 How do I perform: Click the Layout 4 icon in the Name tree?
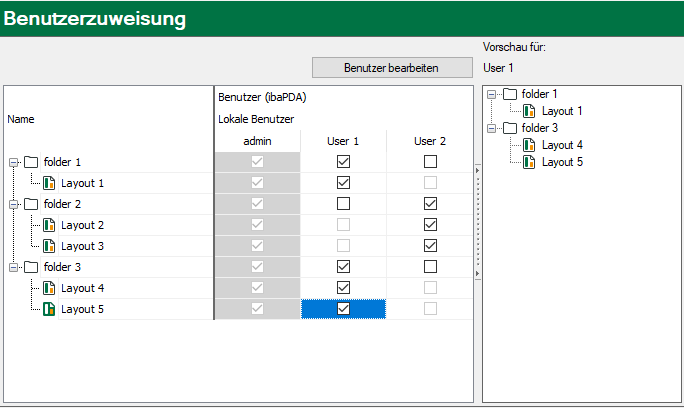pyautogui.click(x=49, y=288)
